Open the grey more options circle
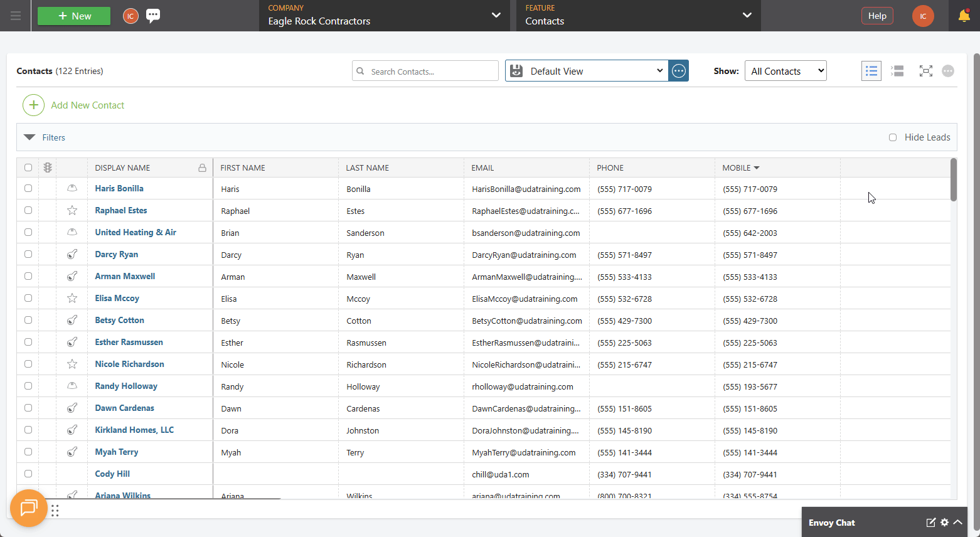Viewport: 980px width, 537px height. pos(948,71)
